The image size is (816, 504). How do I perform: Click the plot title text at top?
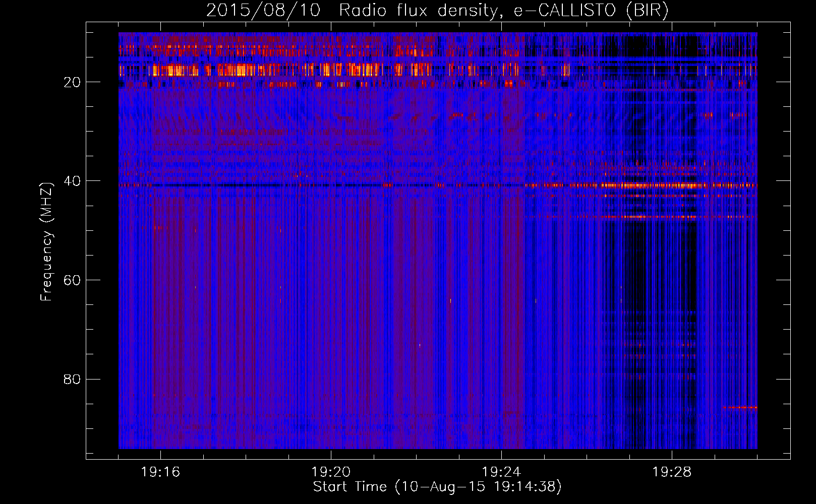point(437,11)
